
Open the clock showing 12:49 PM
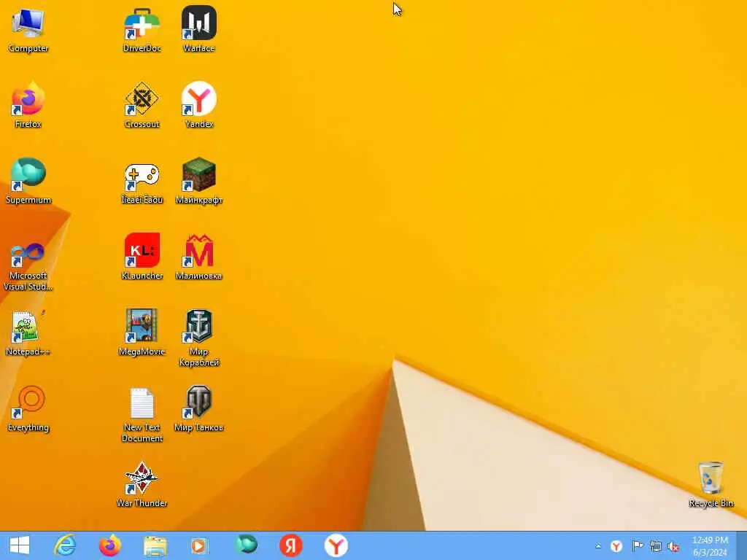click(x=710, y=546)
